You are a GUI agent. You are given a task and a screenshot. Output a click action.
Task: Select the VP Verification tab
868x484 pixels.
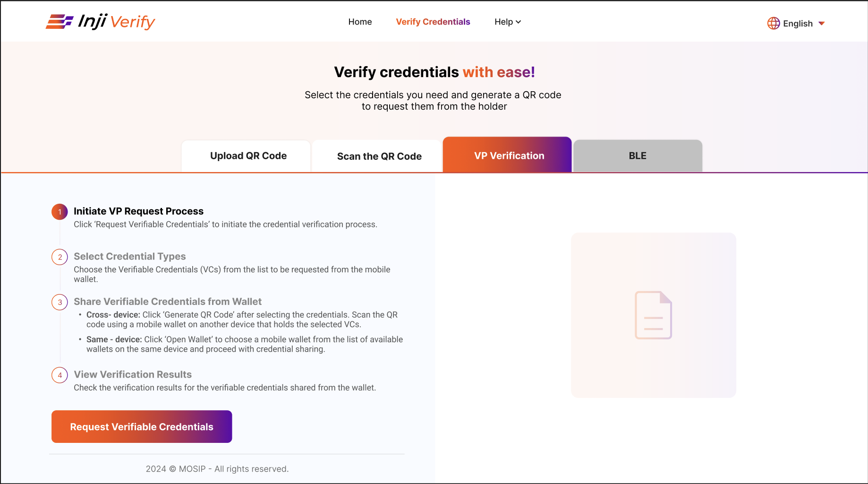[x=509, y=156]
